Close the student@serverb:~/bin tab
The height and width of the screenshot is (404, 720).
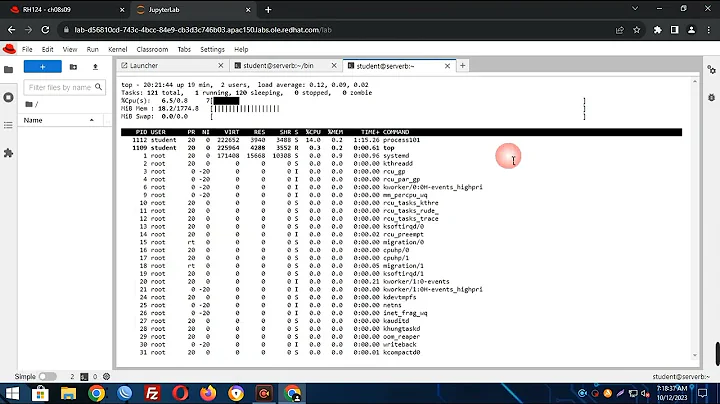[x=334, y=66]
